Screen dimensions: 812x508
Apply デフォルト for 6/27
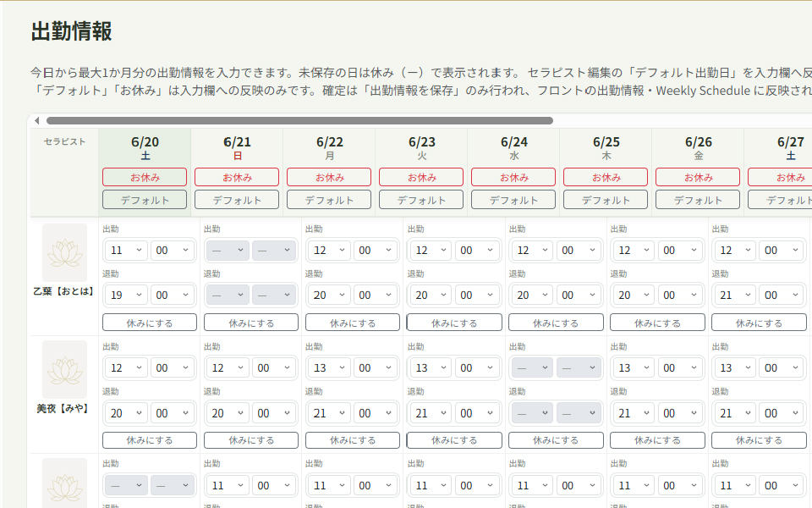click(x=780, y=200)
